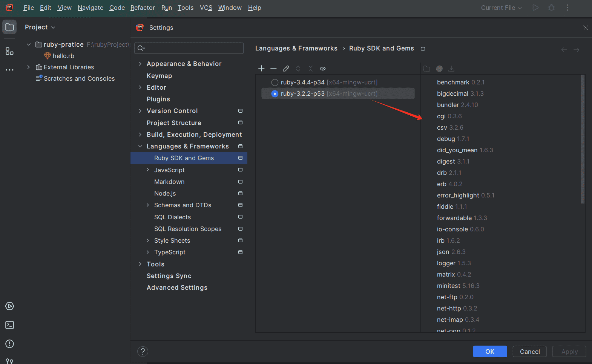Open the File menu
The height and width of the screenshot is (364, 592).
point(29,8)
